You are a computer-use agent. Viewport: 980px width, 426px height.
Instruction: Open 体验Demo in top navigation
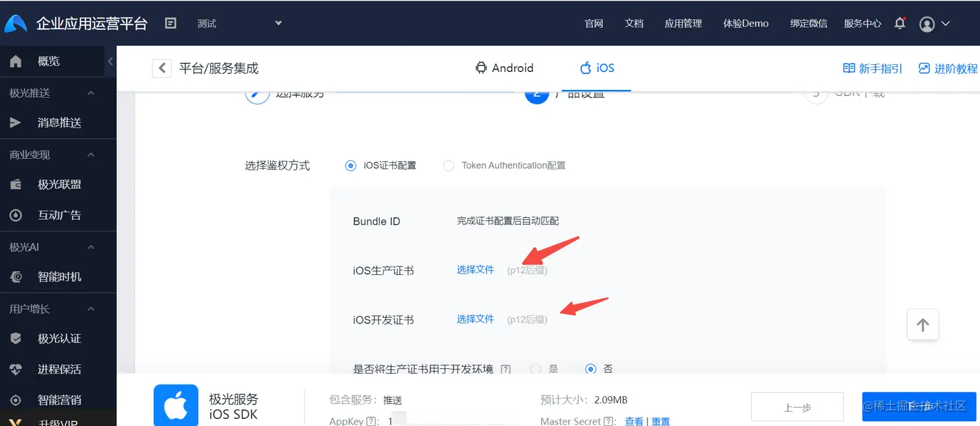click(746, 23)
